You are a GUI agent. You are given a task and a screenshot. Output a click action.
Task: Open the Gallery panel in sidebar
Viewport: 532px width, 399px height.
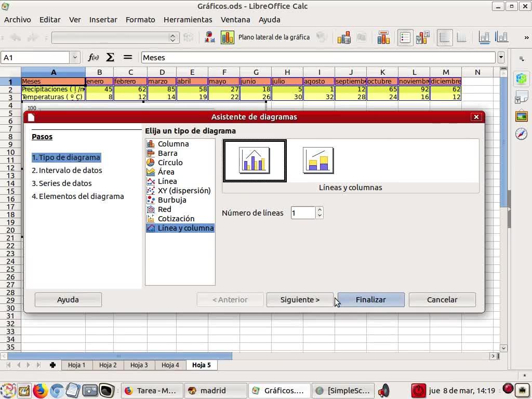[521, 116]
